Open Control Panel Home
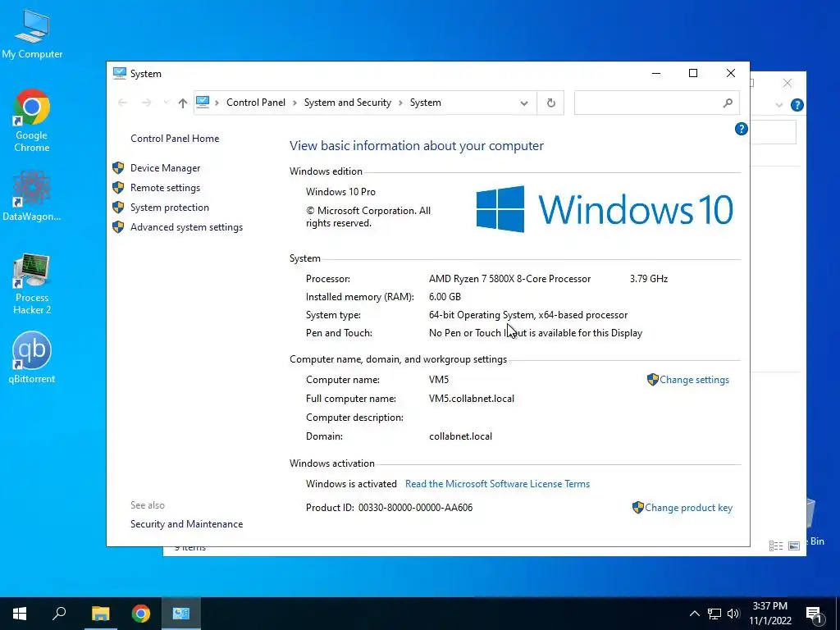840x630 pixels. click(x=175, y=138)
